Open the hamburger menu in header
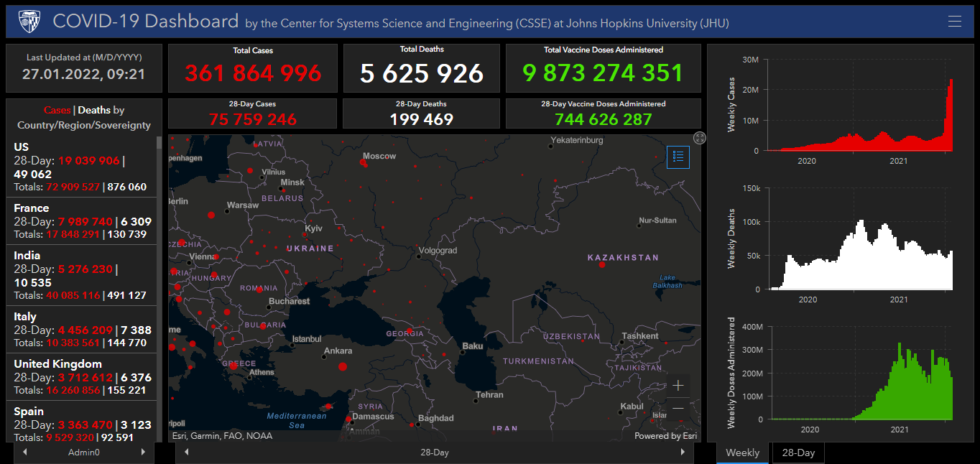The width and height of the screenshot is (980, 464). (954, 22)
